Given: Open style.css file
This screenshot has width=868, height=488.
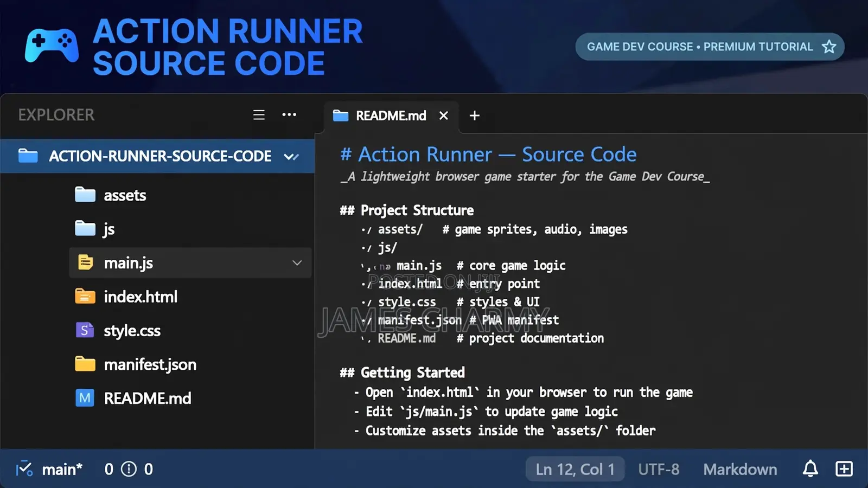Looking at the screenshot, I should [x=132, y=331].
